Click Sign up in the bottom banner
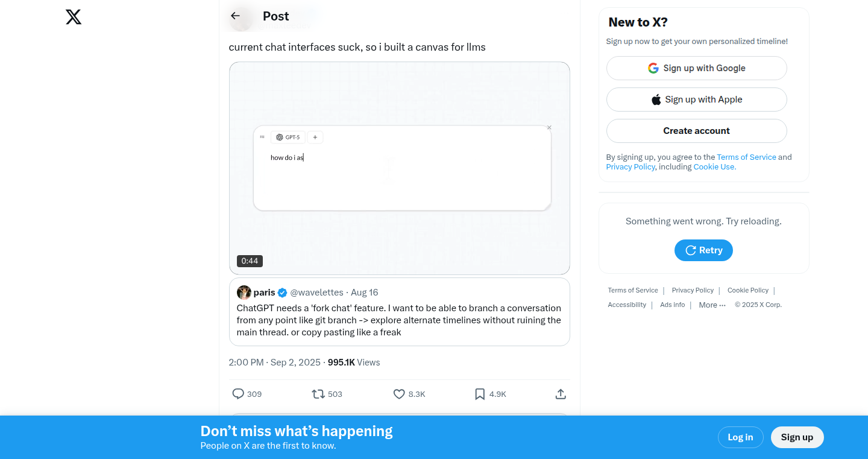 click(x=797, y=437)
